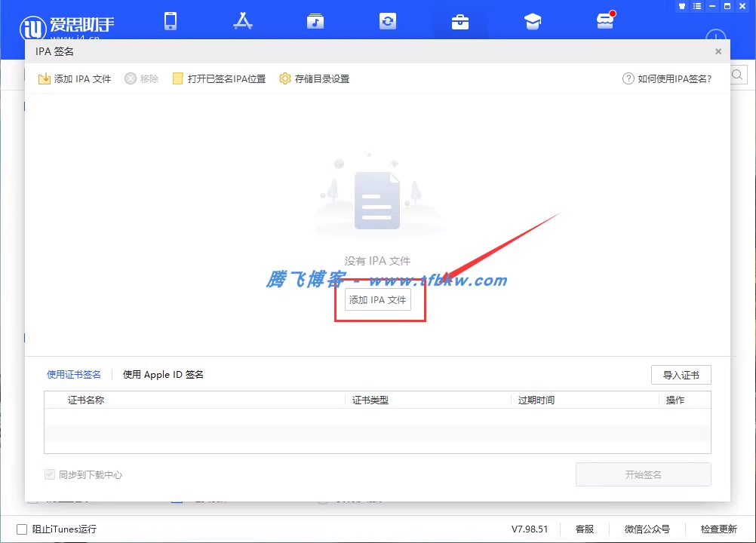Image resolution: width=756 pixels, height=543 pixels.
Task: Click the center 添加 IPA 文件 button
Action: click(x=377, y=299)
